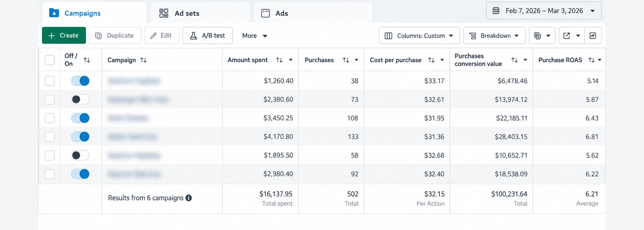Select the Campaigns tab
The image size is (644, 230).
click(x=94, y=13)
